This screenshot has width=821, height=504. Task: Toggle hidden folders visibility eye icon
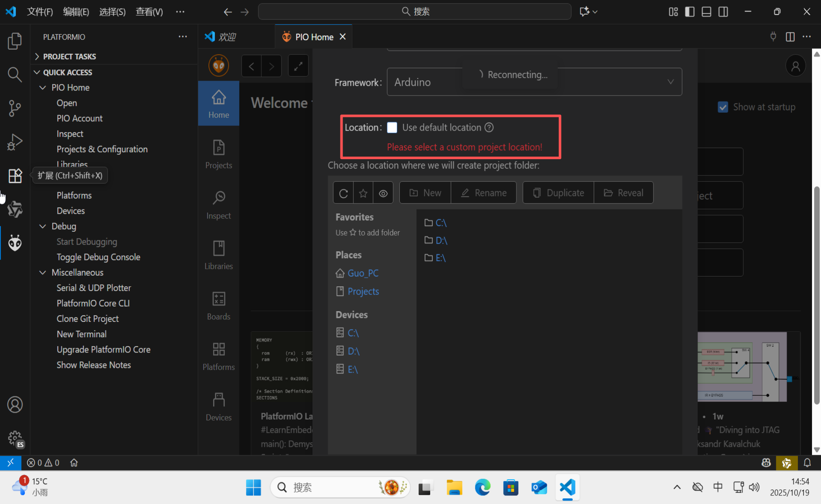(x=383, y=192)
